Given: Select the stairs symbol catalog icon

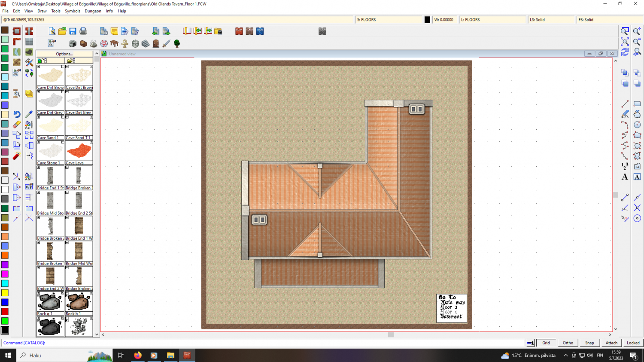Looking at the screenshot, I should (146, 43).
